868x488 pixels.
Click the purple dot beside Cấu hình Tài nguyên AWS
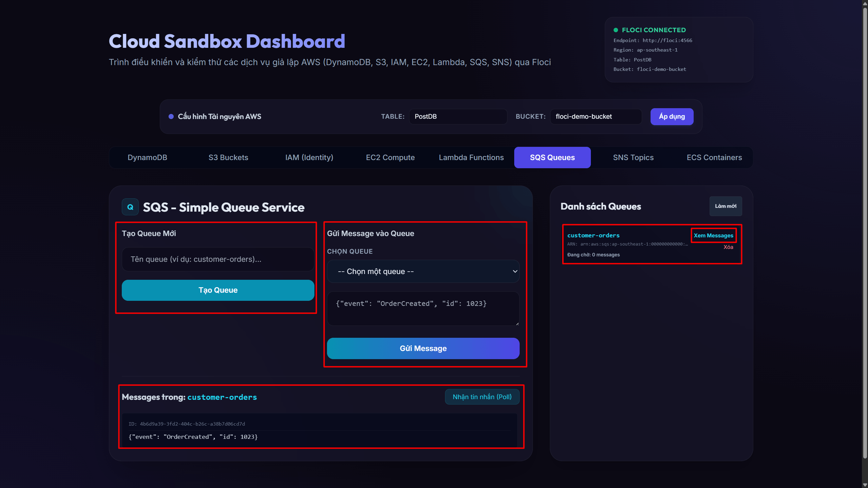(x=171, y=117)
